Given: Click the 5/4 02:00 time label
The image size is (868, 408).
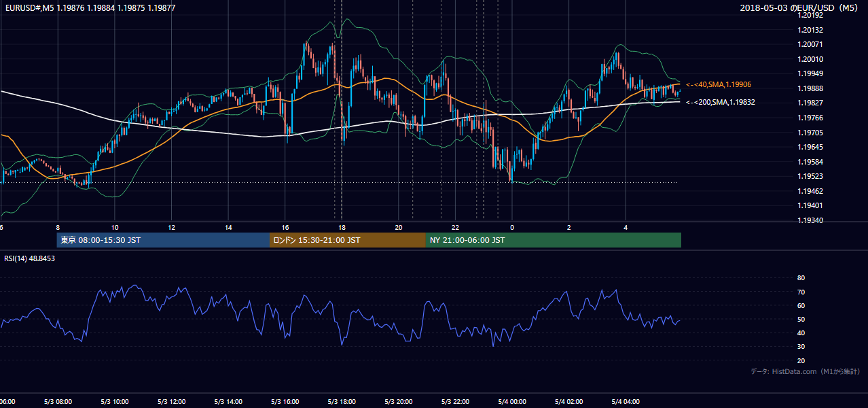Looking at the screenshot, I should pyautogui.click(x=568, y=402).
